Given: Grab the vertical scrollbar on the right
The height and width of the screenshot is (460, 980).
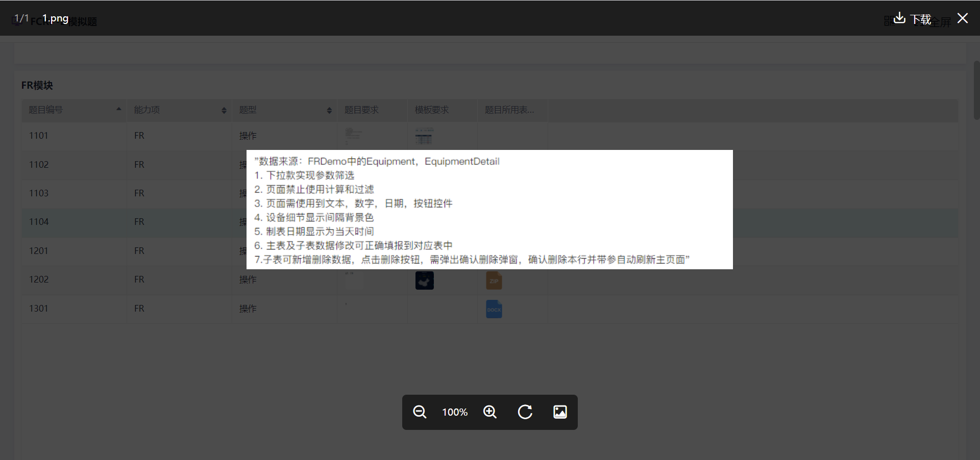Looking at the screenshot, I should click(976, 90).
